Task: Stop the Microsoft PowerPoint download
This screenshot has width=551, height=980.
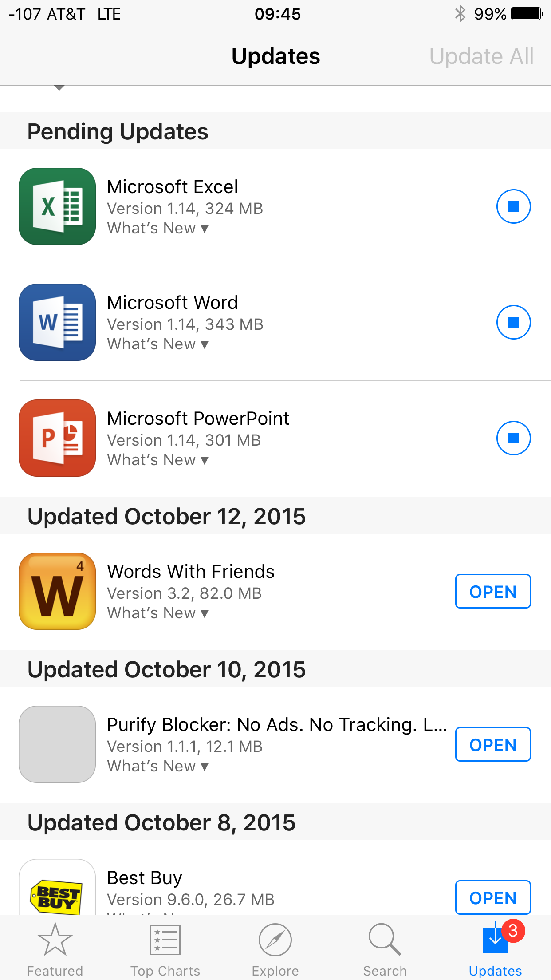Action: (x=513, y=438)
